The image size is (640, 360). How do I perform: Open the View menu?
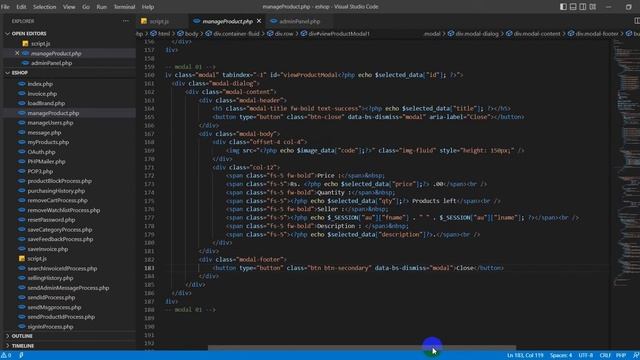click(x=69, y=7)
